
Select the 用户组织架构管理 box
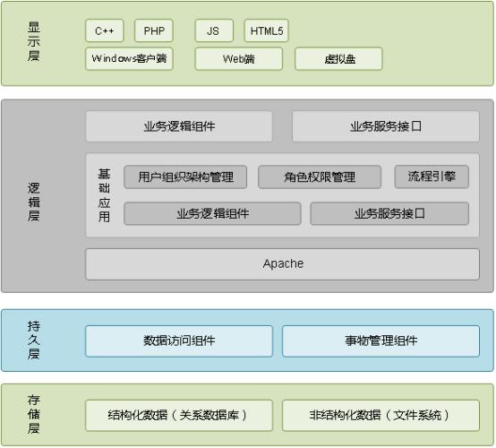185,177
